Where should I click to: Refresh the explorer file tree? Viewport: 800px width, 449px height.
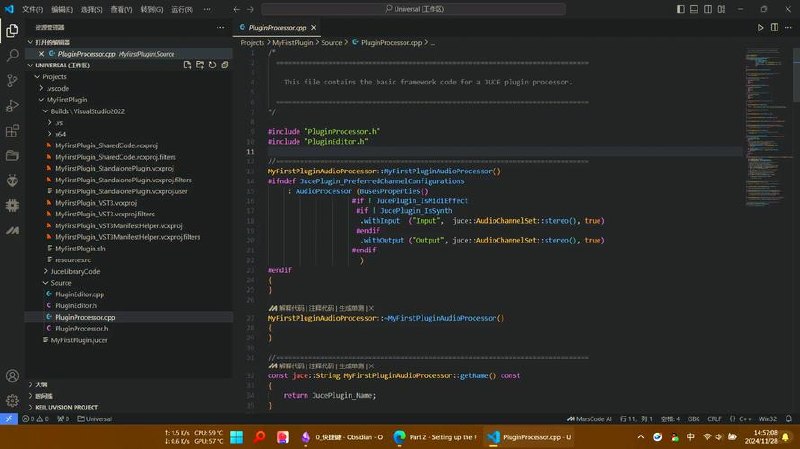[212, 65]
